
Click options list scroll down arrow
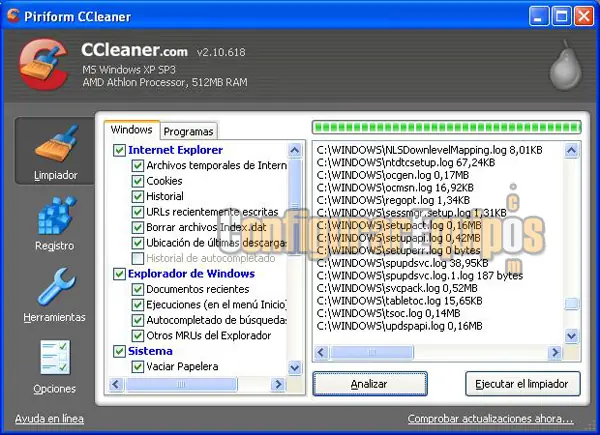[295, 368]
